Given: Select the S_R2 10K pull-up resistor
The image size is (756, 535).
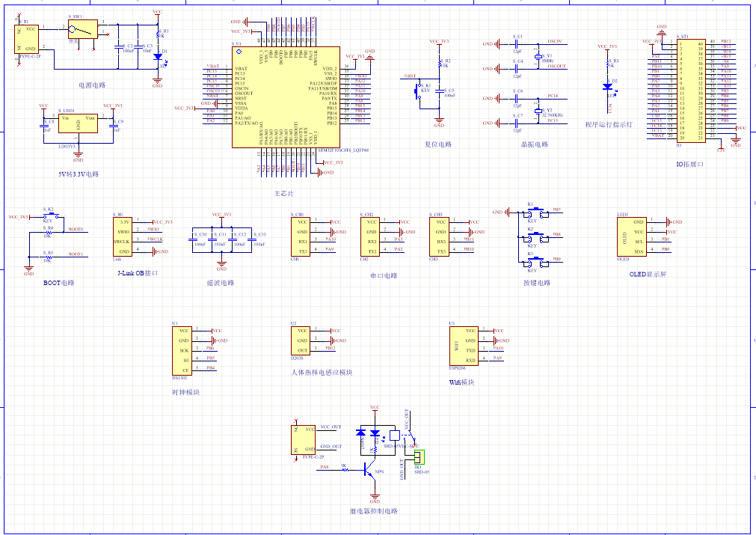Looking at the screenshot, I should (439, 64).
